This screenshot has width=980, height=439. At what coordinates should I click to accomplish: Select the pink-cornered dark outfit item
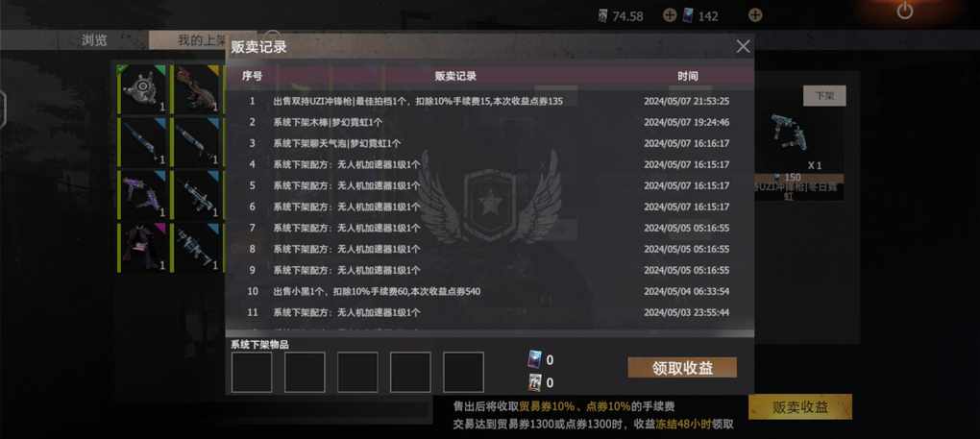[143, 247]
